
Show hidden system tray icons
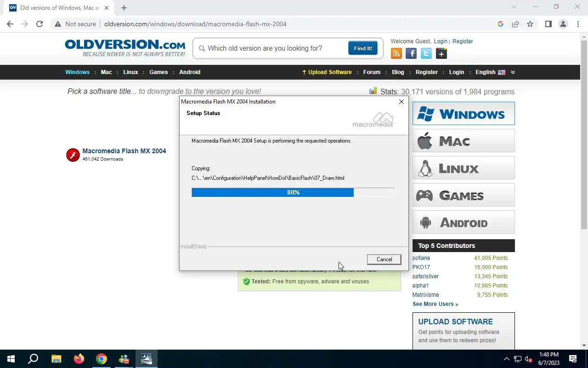507,359
